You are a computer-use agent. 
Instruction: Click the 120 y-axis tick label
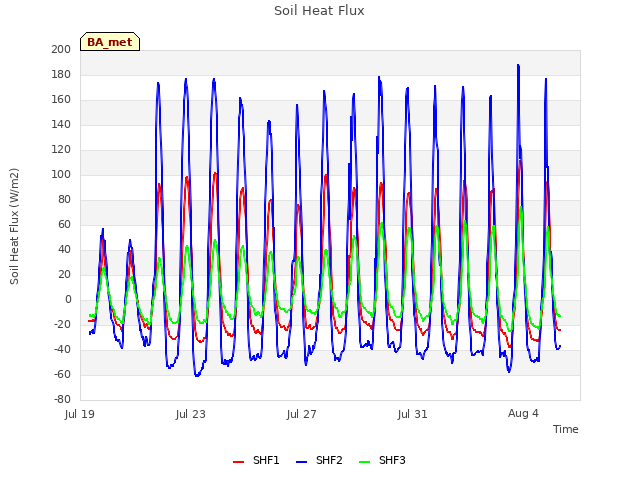click(61, 149)
